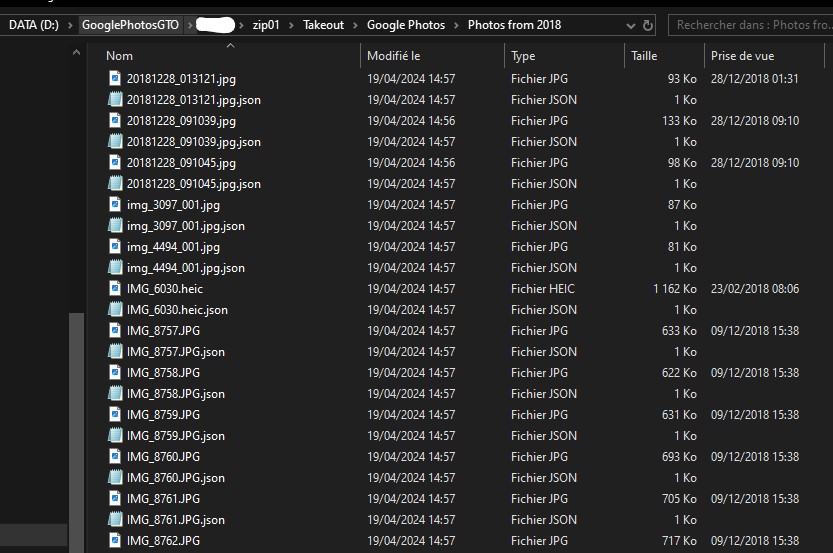Click the refresh icon in the address bar
Image resolution: width=833 pixels, height=553 pixels.
pyautogui.click(x=648, y=25)
